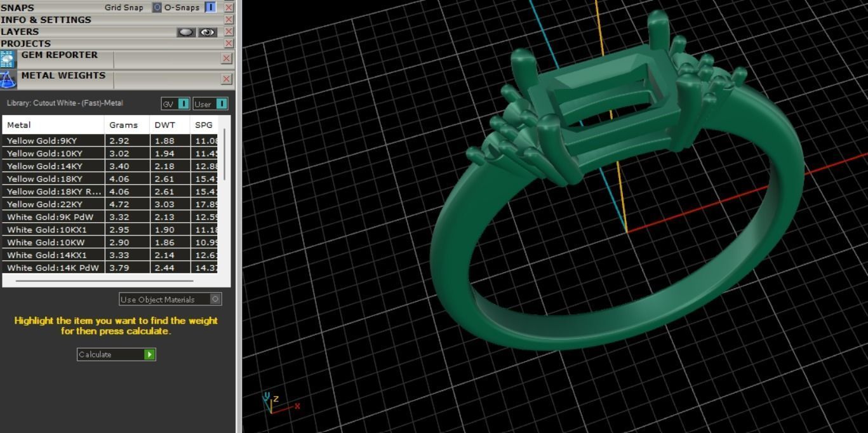Select the Yellow Gold:18KY R... row
This screenshot has width=868, height=433.
[x=110, y=191]
